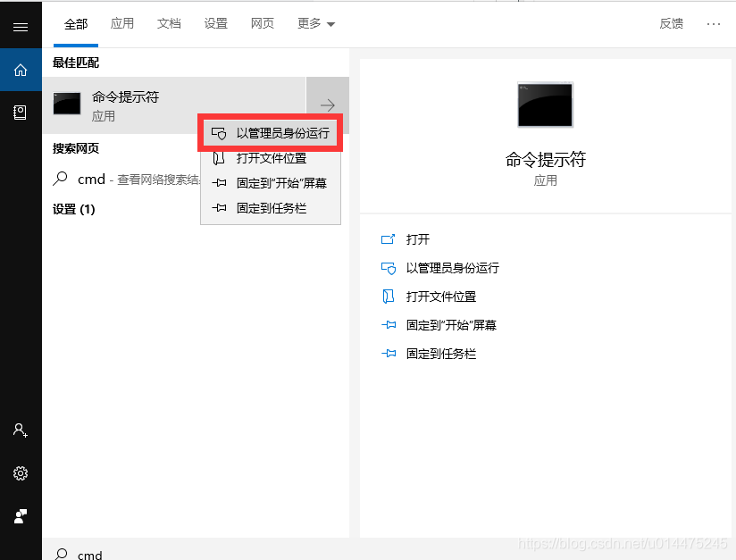Switch to the 网页 tab
The width and height of the screenshot is (736, 560).
(x=263, y=23)
